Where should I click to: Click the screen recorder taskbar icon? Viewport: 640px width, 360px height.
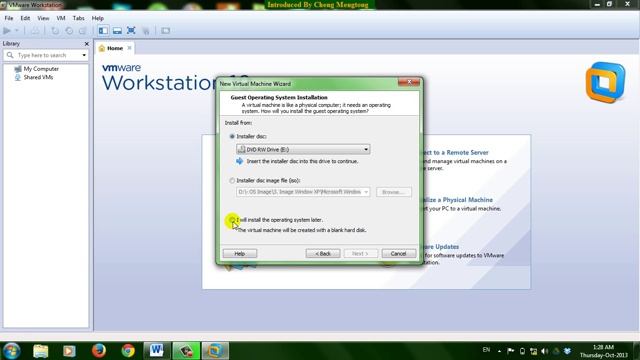[x=186, y=351]
